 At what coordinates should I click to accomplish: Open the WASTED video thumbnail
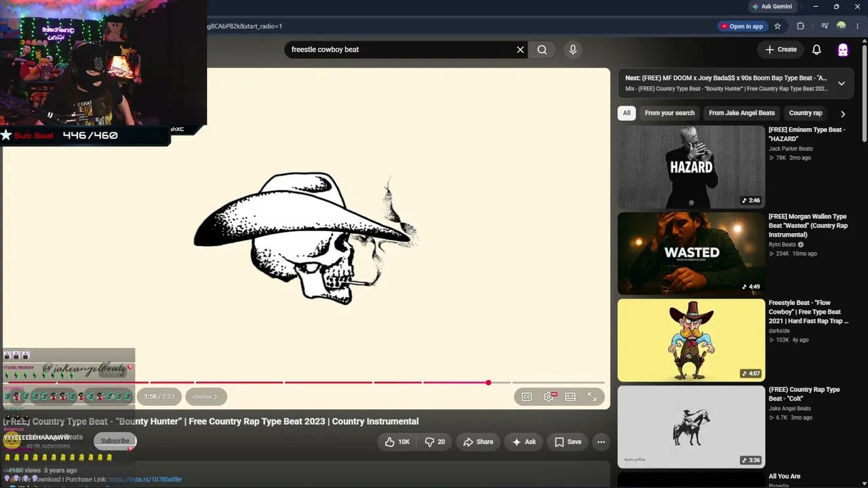[x=691, y=253]
